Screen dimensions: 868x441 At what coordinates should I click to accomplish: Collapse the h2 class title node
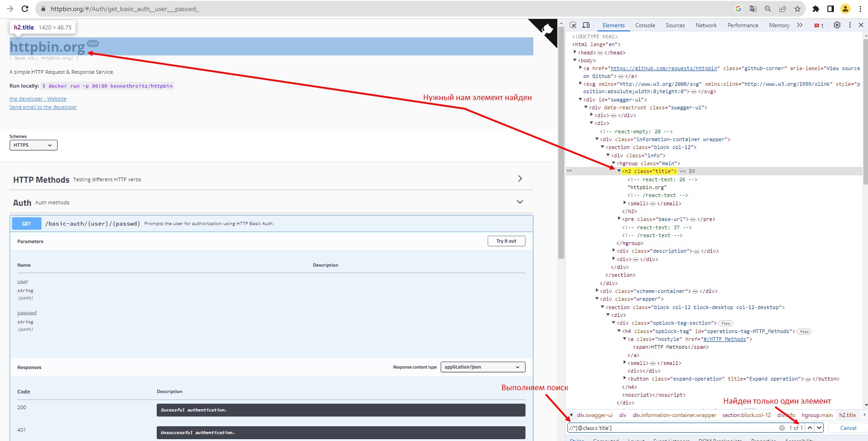pos(619,171)
